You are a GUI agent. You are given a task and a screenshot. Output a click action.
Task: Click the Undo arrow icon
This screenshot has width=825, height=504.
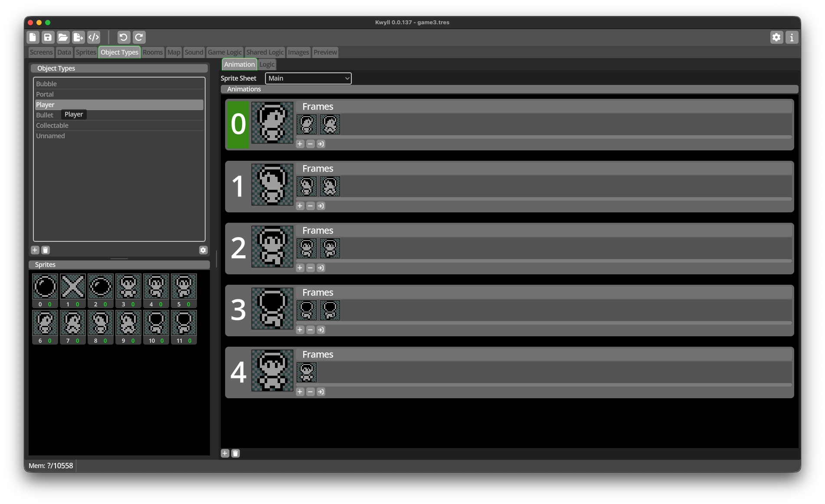124,37
